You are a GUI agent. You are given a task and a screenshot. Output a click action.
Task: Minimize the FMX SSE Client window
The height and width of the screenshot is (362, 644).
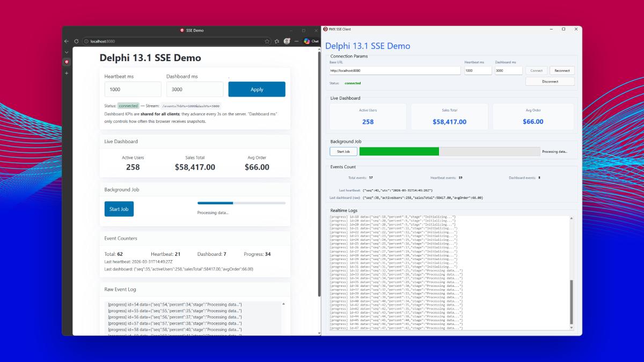click(x=551, y=29)
